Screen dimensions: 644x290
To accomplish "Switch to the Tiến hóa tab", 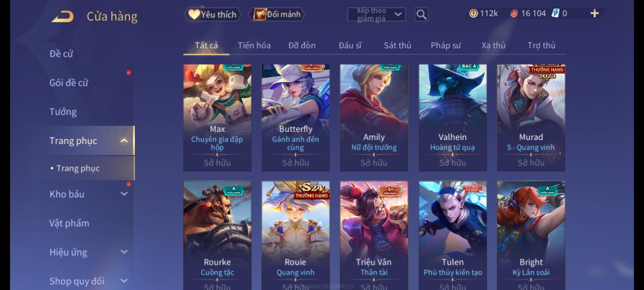I will click(x=254, y=45).
